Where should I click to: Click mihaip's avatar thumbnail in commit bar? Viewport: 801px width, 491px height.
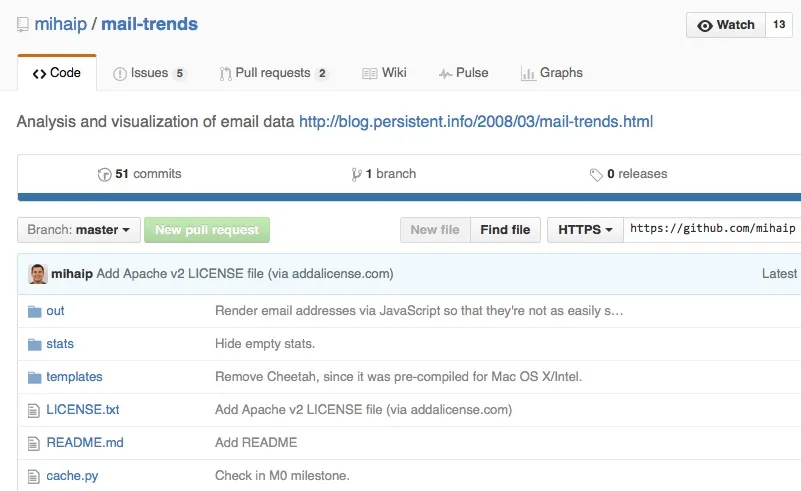pos(38,273)
